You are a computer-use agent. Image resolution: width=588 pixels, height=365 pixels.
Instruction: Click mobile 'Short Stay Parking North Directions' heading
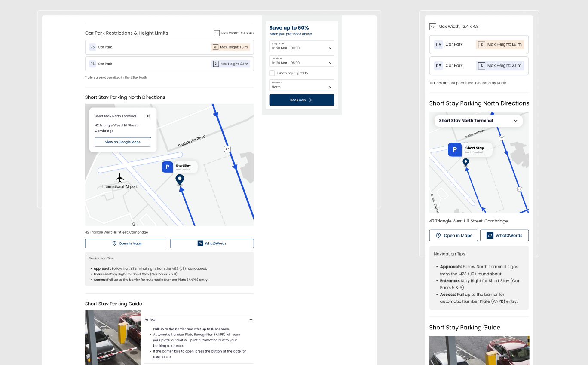479,103
